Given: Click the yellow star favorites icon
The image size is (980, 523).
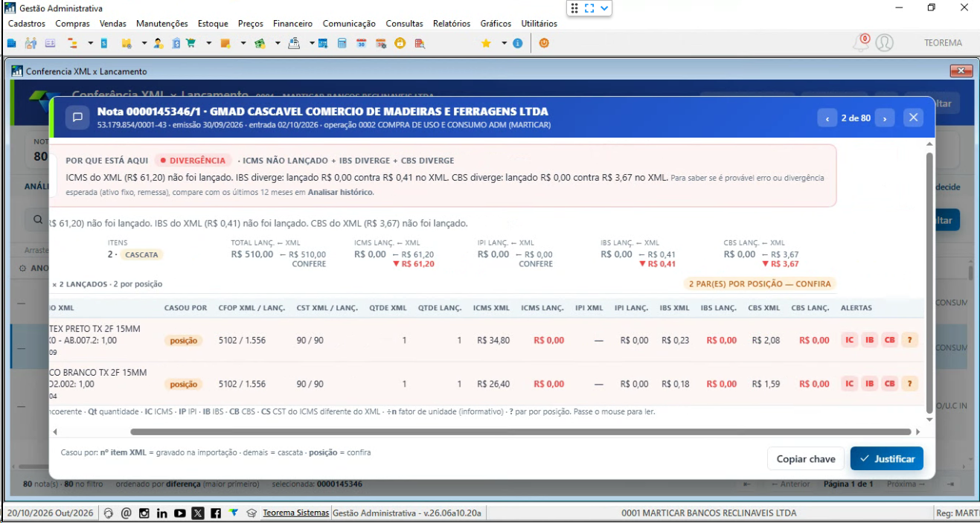Looking at the screenshot, I should [x=486, y=43].
